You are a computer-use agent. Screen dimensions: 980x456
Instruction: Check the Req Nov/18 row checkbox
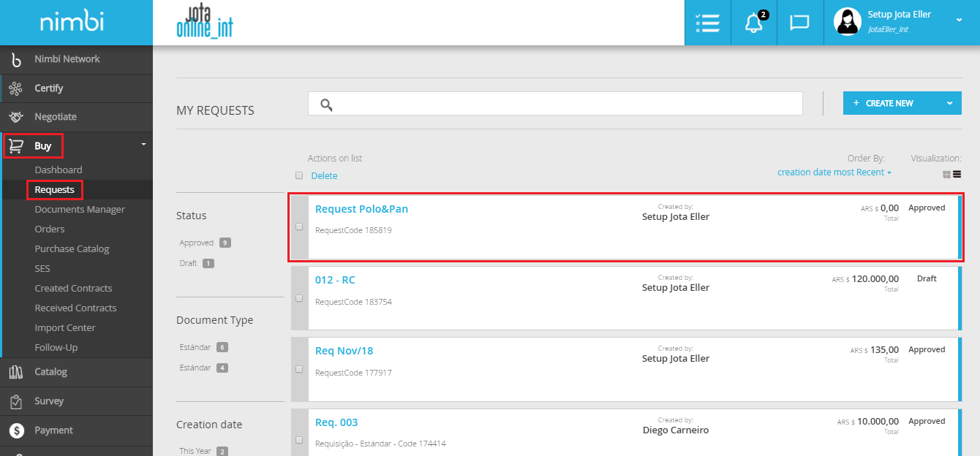pos(298,369)
